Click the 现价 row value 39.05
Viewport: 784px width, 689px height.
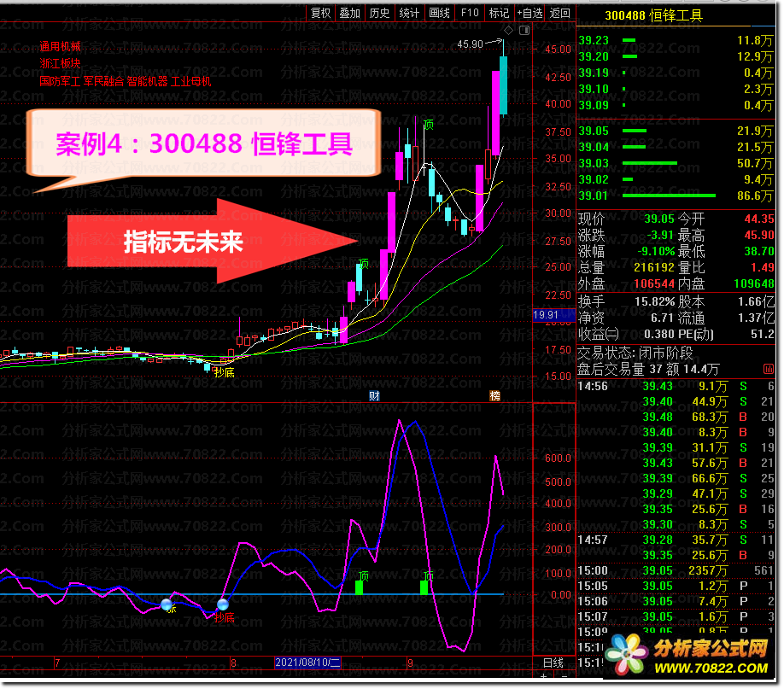pos(659,219)
